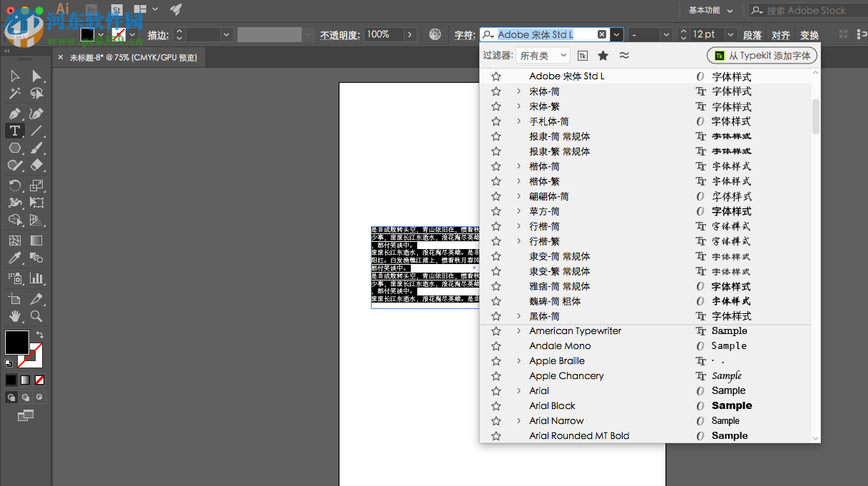Click the 从 Typekit 添加字体 button
This screenshot has height=486, width=868.
click(x=761, y=55)
